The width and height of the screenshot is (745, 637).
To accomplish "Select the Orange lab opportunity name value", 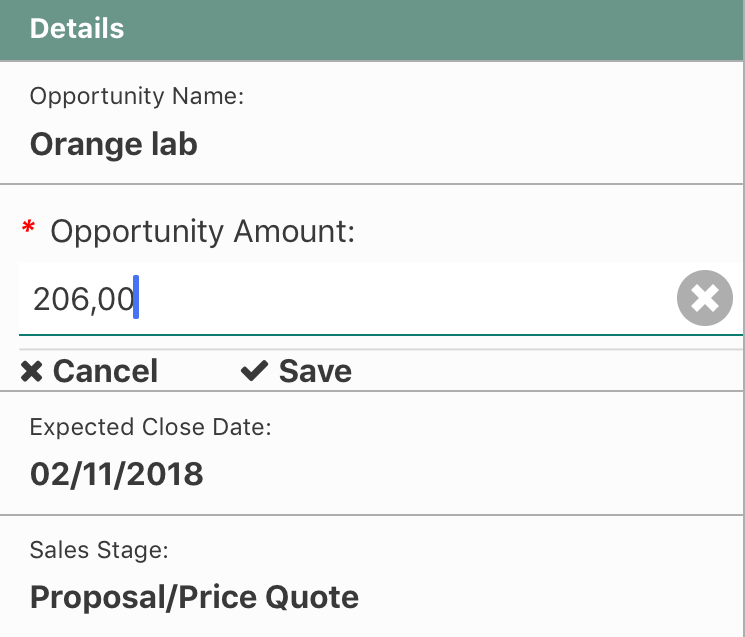I will [x=114, y=144].
